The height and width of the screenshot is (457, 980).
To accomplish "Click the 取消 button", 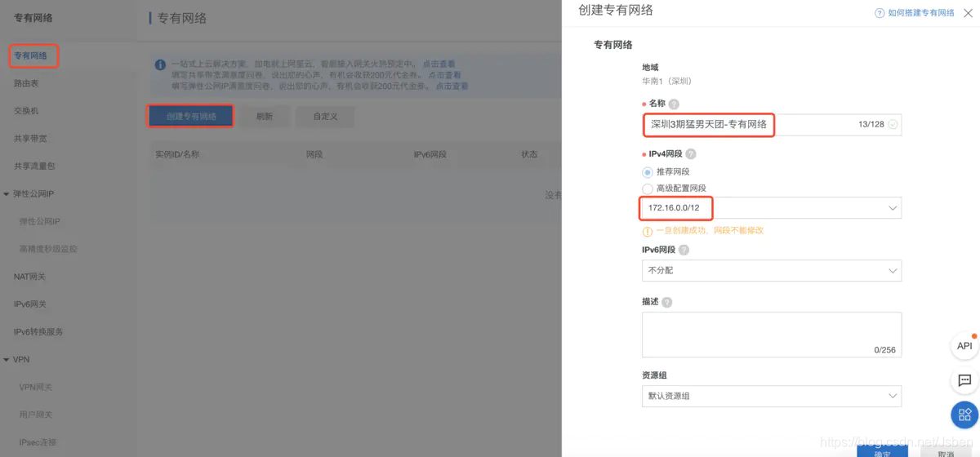I will [x=946, y=452].
